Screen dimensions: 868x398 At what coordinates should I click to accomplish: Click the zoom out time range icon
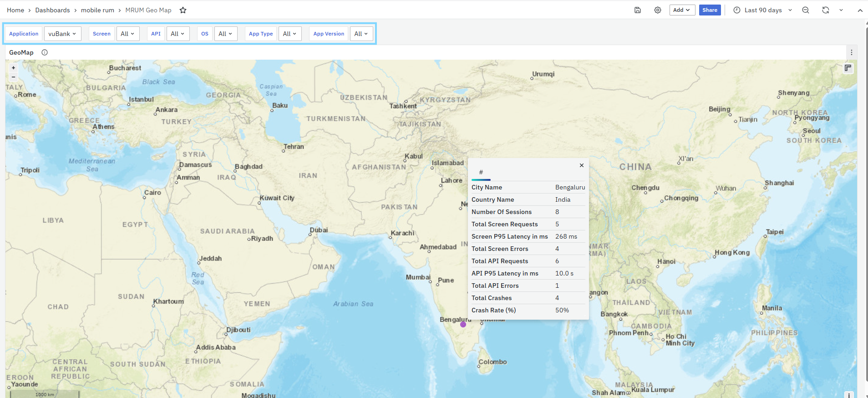(x=806, y=10)
